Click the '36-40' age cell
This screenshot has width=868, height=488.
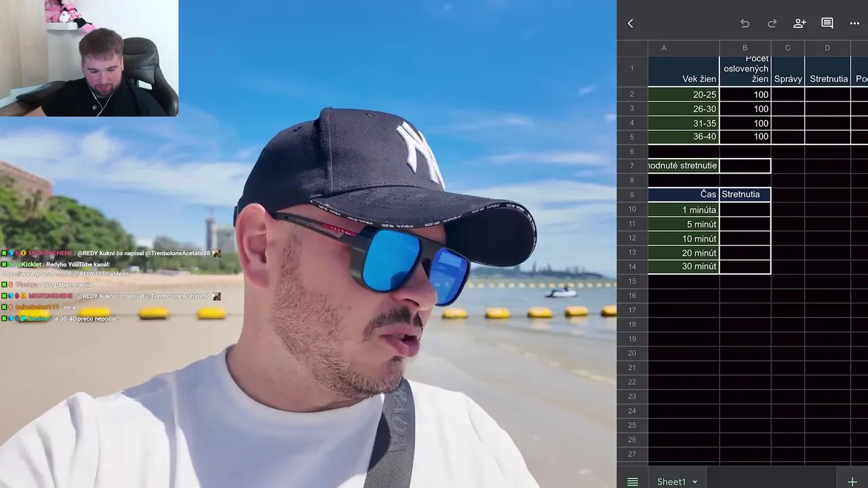click(684, 137)
